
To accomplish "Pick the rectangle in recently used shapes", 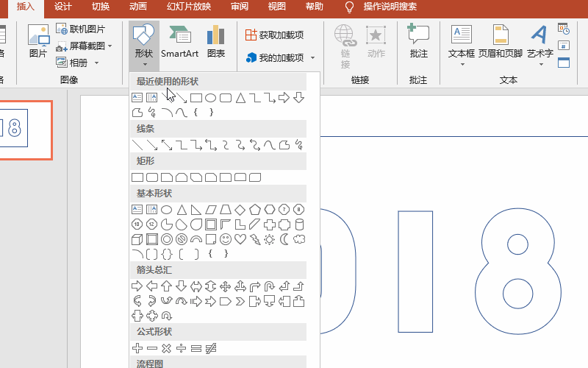I will click(196, 98).
